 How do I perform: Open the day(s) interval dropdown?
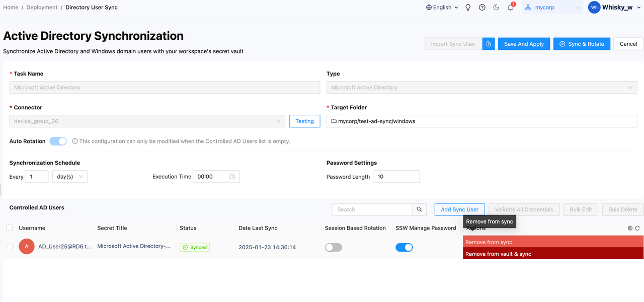pos(70,177)
